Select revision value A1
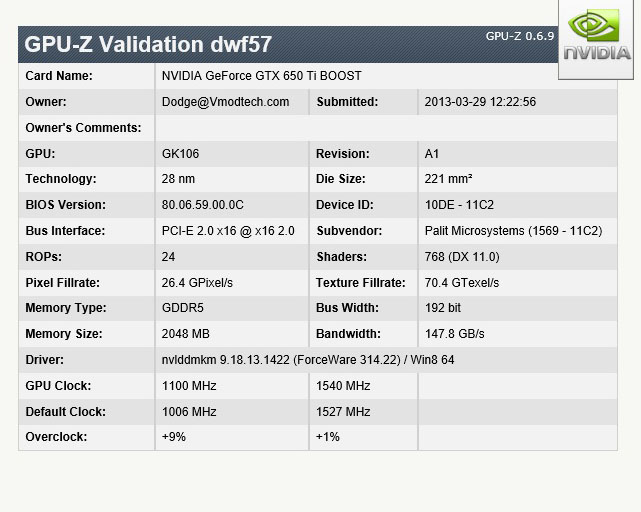This screenshot has width=641, height=512. coord(432,154)
